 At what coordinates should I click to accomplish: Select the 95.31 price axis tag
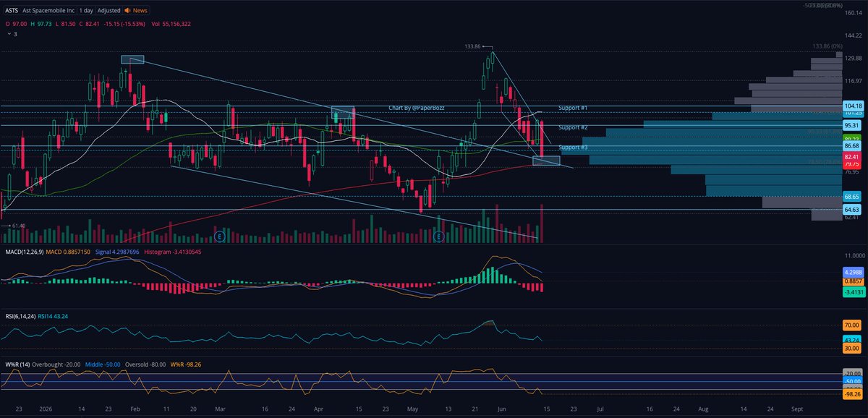[x=851, y=125]
